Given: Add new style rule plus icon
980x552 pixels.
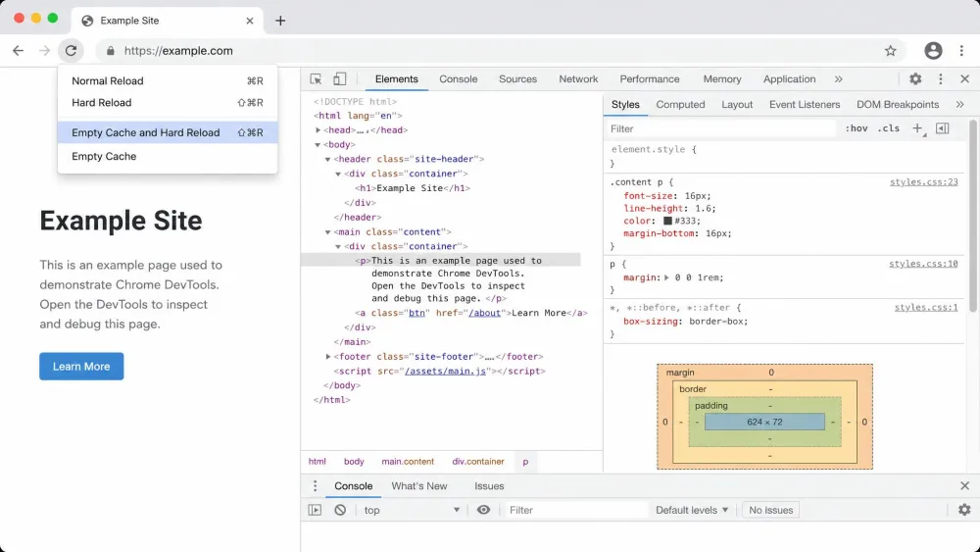Looking at the screenshot, I should [x=918, y=128].
